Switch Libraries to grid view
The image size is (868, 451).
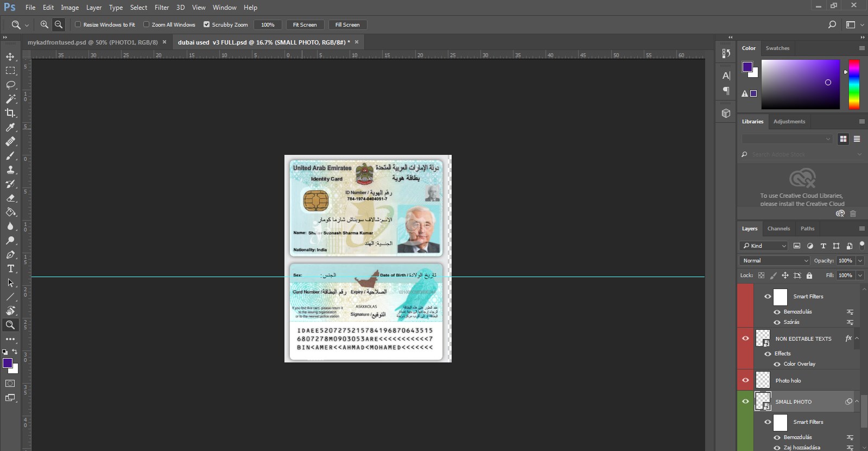(843, 139)
